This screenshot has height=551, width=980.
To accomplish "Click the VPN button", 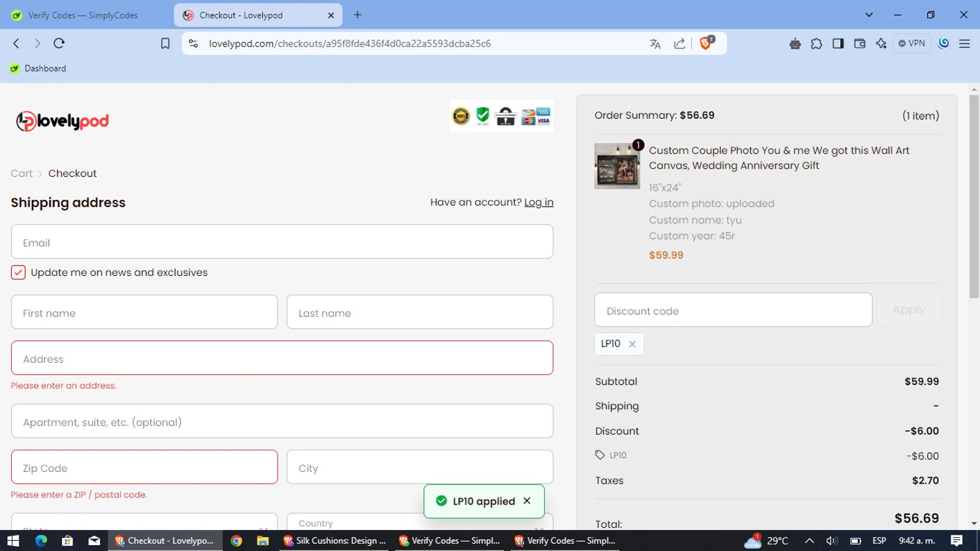I will click(x=911, y=43).
